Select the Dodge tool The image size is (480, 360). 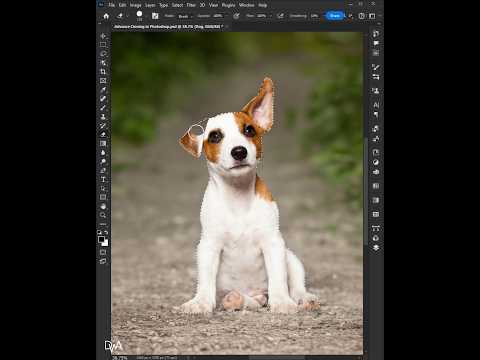tap(103, 162)
